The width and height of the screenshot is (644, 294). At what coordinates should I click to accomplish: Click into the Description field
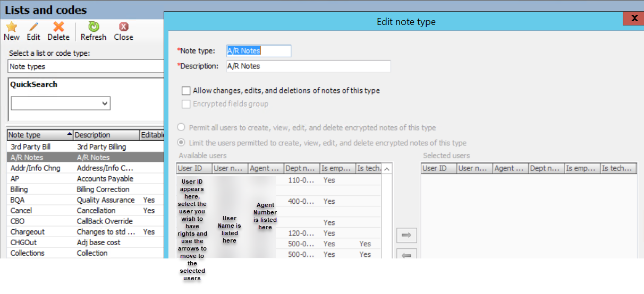click(308, 66)
